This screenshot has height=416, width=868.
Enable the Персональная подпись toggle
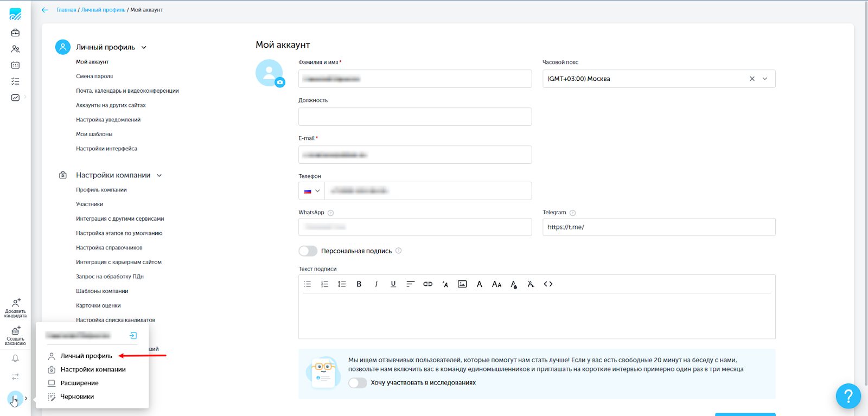pyautogui.click(x=308, y=251)
